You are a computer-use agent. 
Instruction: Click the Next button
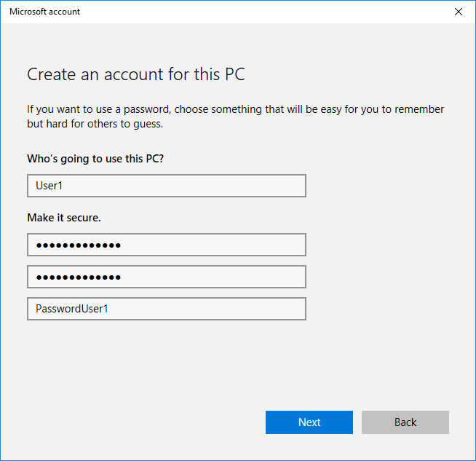click(x=309, y=422)
